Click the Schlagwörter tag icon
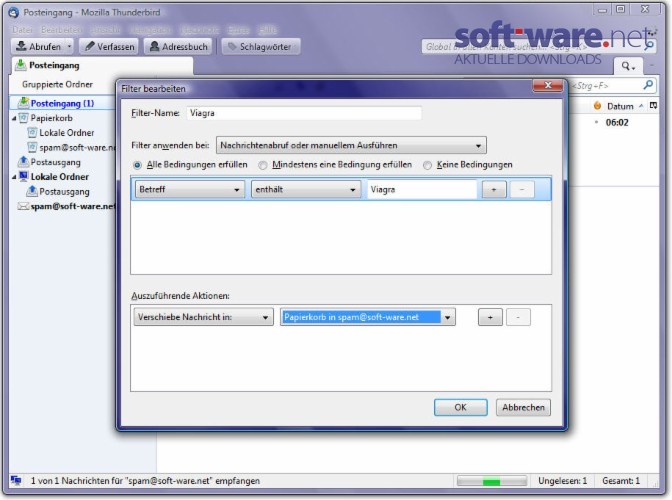The image size is (672, 500). (x=232, y=46)
